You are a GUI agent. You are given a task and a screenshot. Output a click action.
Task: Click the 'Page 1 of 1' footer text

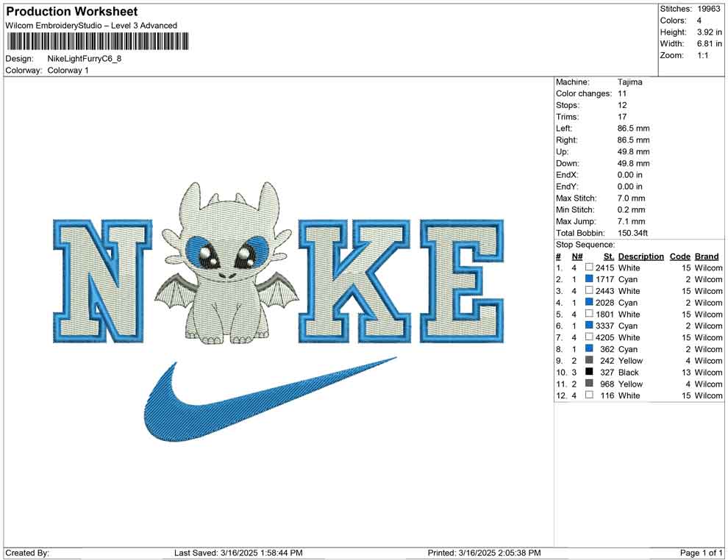point(701,553)
